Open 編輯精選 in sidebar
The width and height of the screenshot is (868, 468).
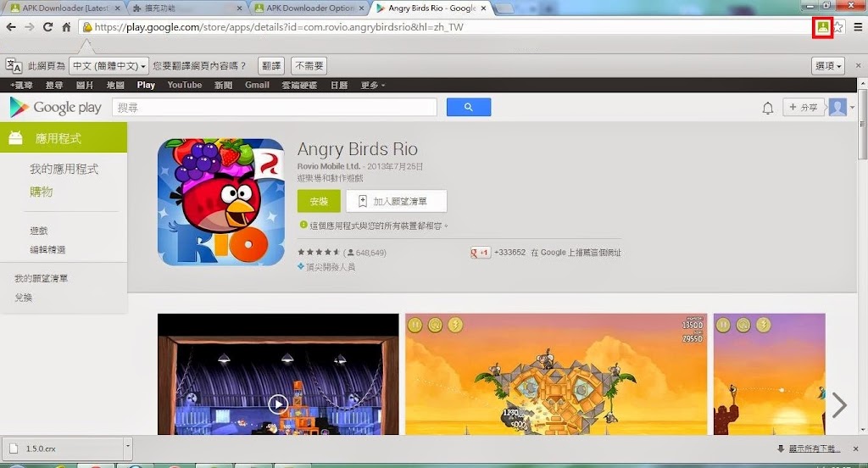[47, 250]
